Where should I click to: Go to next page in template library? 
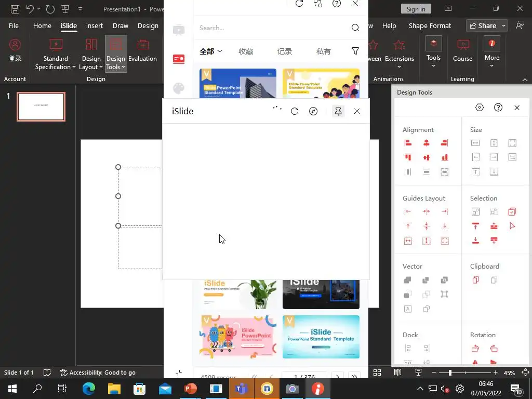338,376
